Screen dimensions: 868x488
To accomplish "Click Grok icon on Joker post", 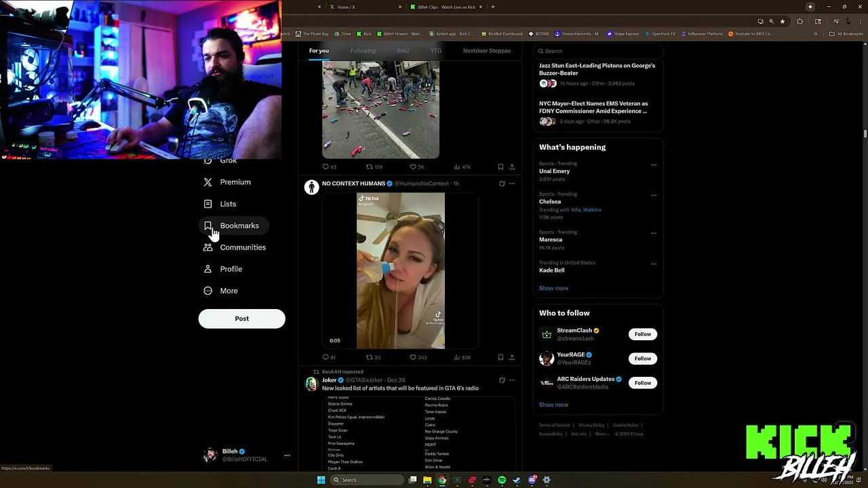I will pyautogui.click(x=502, y=380).
